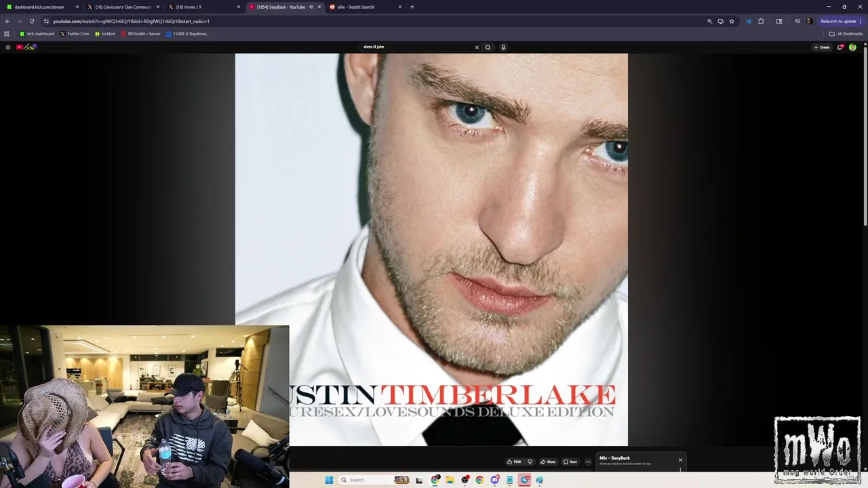Open Chrome side panel icon
This screenshot has width=868, height=488.
[x=779, y=21]
